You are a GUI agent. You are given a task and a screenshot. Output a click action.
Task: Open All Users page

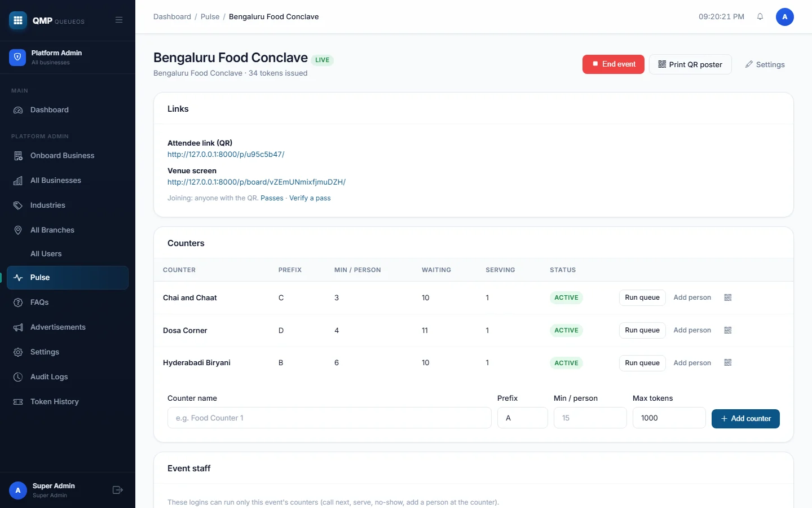click(x=68, y=254)
